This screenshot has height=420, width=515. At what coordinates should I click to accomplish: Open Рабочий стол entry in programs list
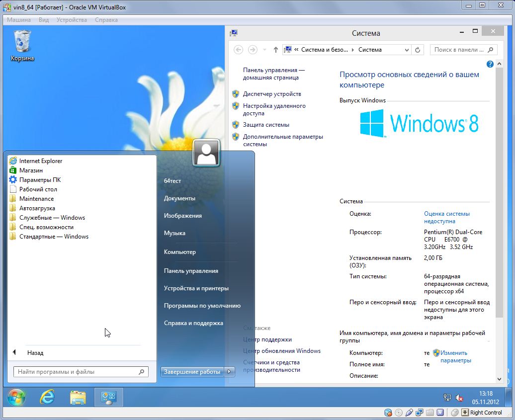coord(33,189)
